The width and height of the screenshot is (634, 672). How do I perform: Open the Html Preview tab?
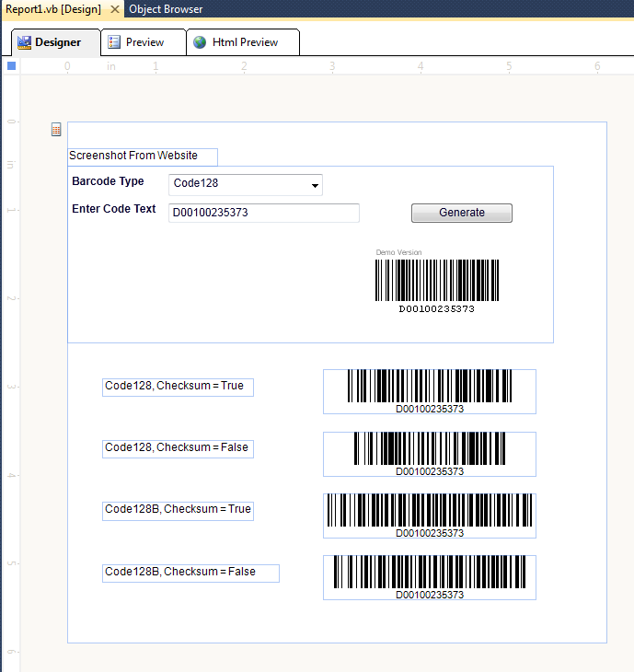click(x=243, y=42)
